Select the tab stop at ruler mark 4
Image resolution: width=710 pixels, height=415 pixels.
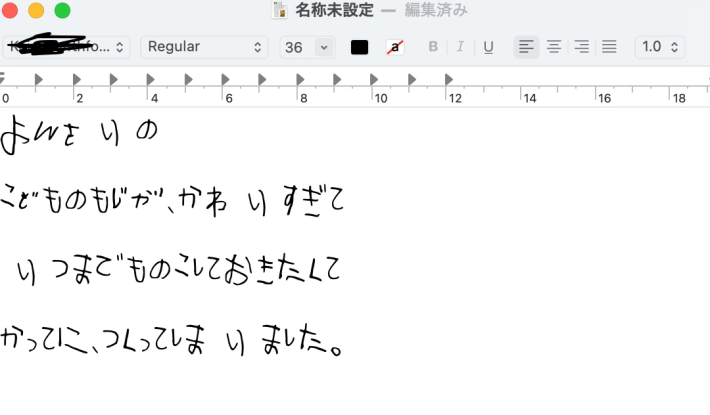point(151,80)
